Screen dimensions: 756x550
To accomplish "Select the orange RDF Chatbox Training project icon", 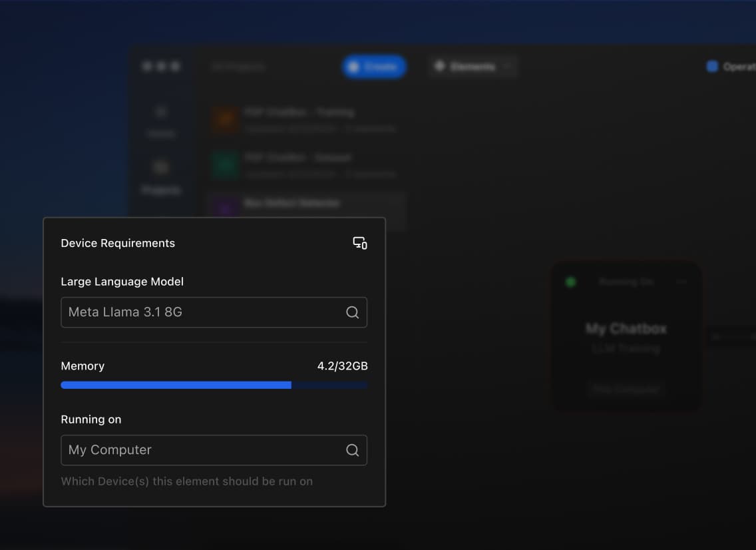I will [224, 119].
